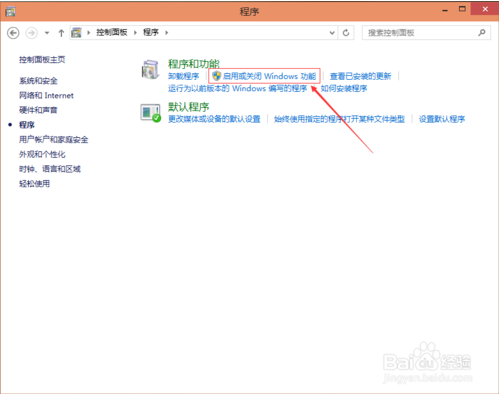The width and height of the screenshot is (499, 394).
Task: Open the 程序和功能 heading
Action: (194, 64)
